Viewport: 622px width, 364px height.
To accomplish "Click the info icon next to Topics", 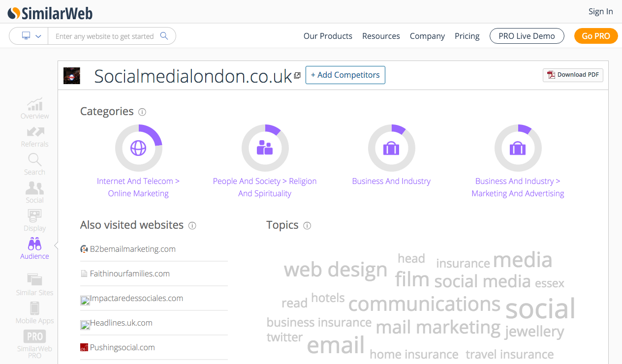I will (307, 226).
